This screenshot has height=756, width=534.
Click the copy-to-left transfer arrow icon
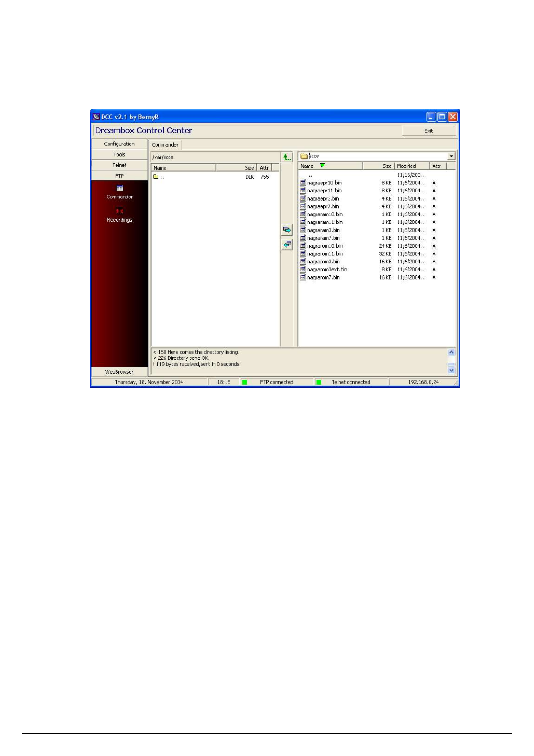287,245
